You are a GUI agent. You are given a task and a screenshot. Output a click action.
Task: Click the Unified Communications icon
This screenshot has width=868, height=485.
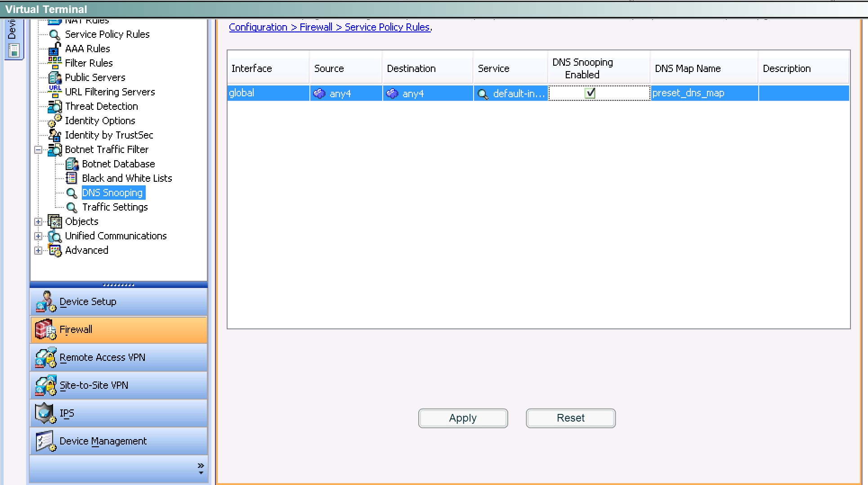(x=55, y=236)
